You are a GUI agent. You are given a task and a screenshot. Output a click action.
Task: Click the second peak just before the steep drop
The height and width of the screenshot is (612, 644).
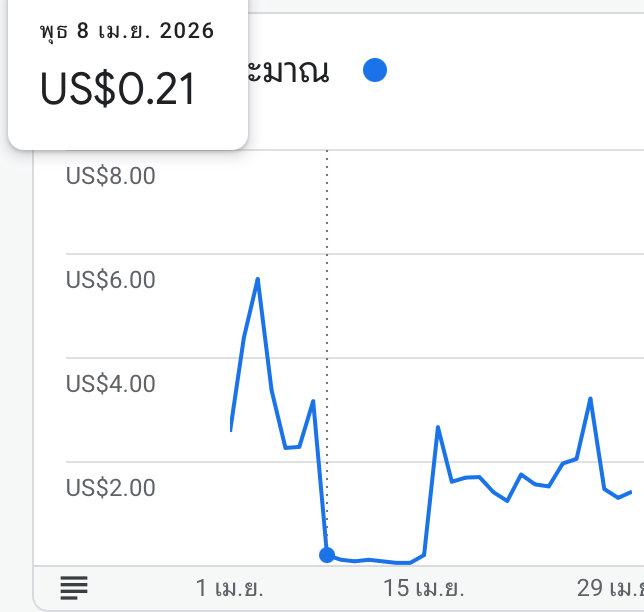[313, 401]
